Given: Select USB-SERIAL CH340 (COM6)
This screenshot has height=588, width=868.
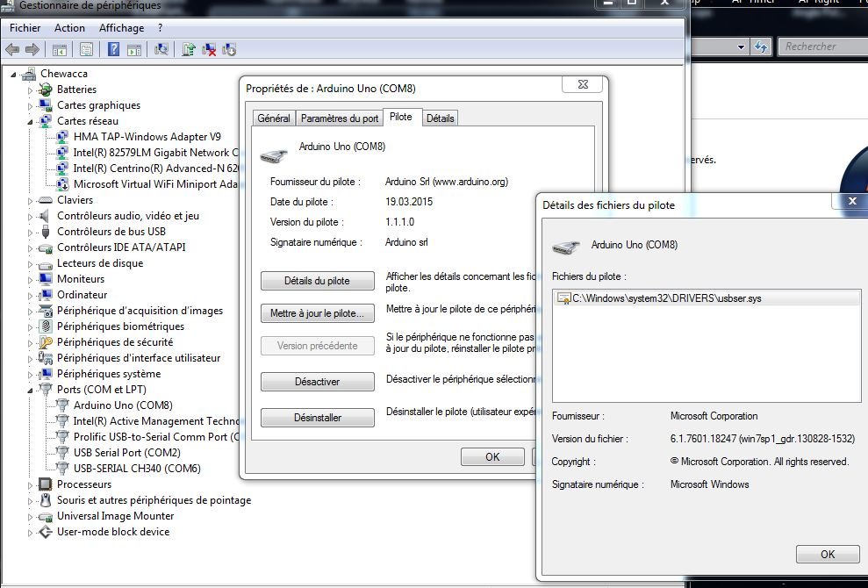Looking at the screenshot, I should click(x=137, y=469).
